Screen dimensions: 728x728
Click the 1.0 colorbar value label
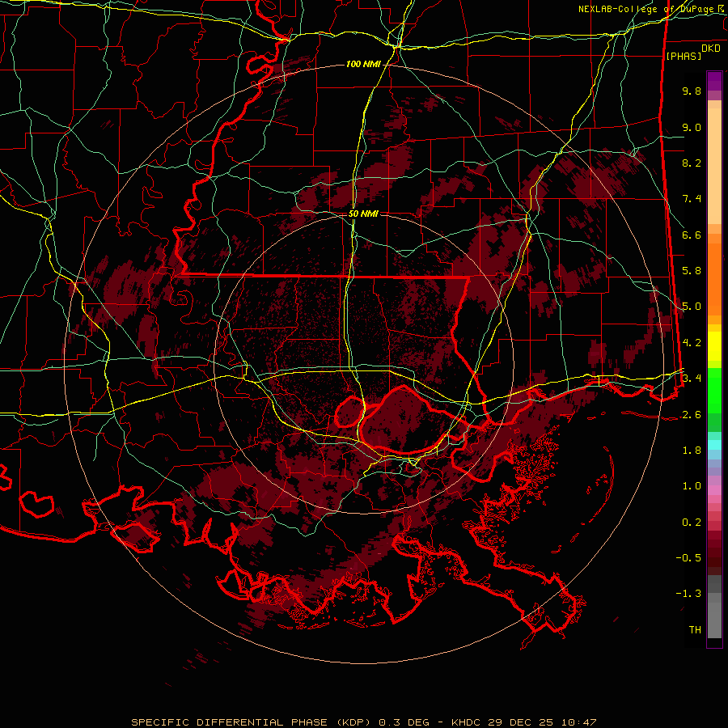point(692,486)
